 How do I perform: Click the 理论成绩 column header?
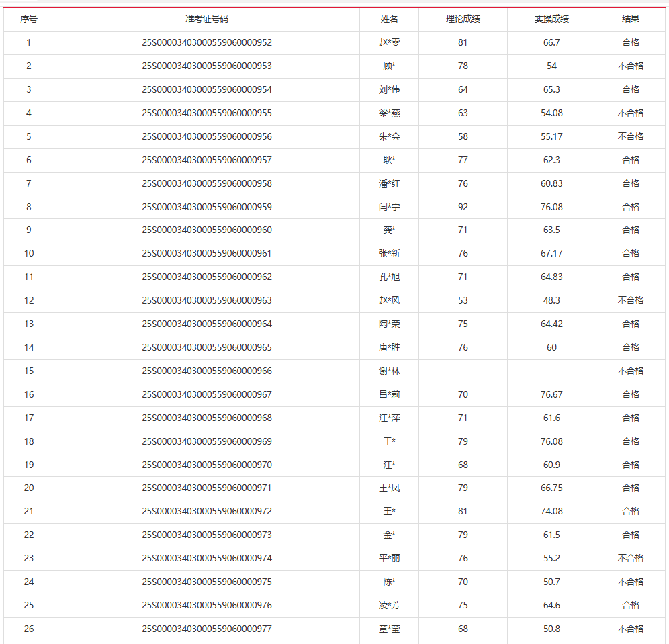coord(463,19)
